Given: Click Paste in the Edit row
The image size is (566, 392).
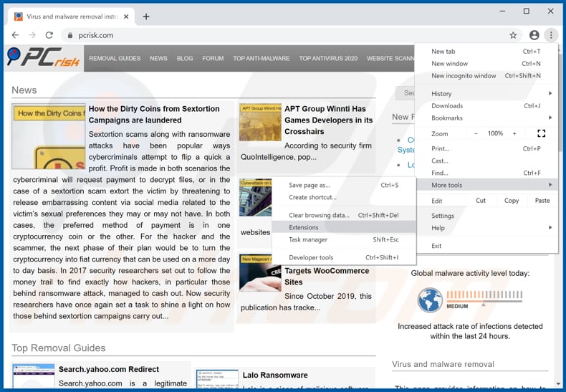Looking at the screenshot, I should point(542,201).
